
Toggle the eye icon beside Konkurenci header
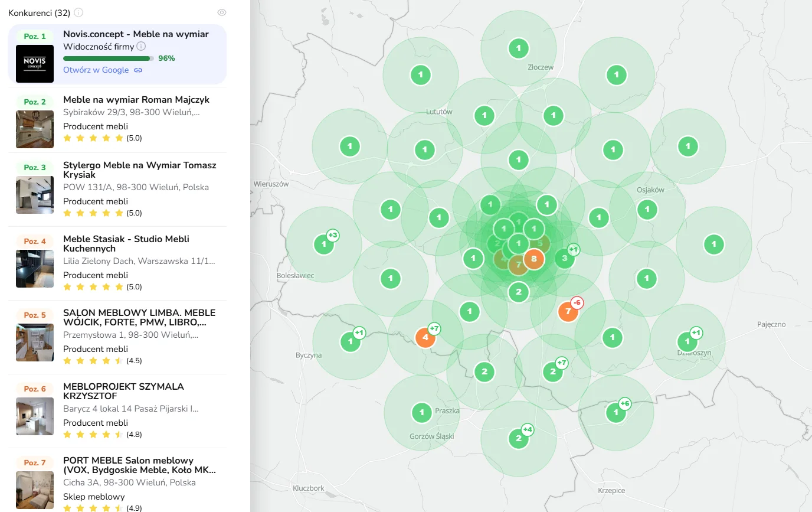point(222,12)
